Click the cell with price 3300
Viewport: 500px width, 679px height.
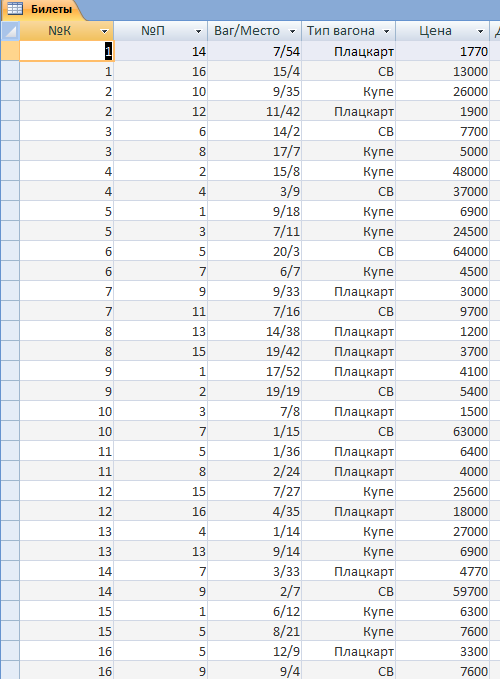442,651
